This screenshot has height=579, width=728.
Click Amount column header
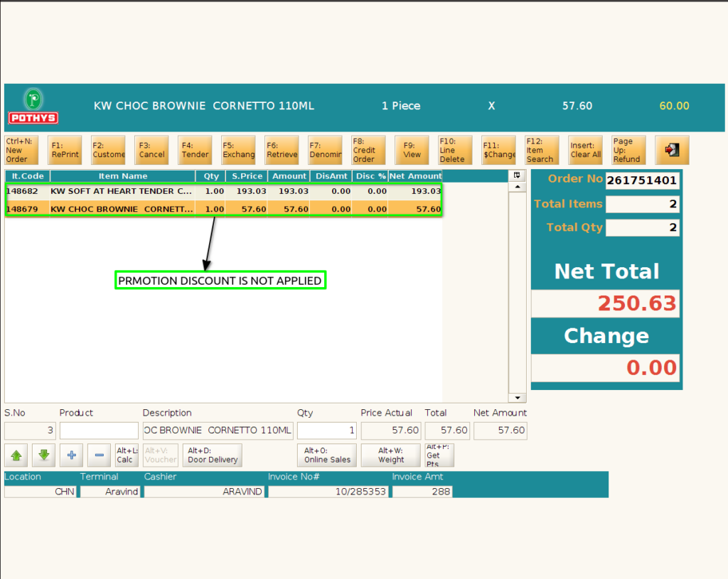click(x=289, y=176)
